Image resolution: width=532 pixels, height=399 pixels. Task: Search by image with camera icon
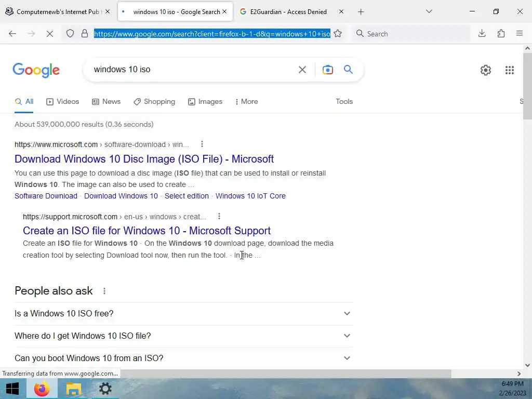coord(327,70)
